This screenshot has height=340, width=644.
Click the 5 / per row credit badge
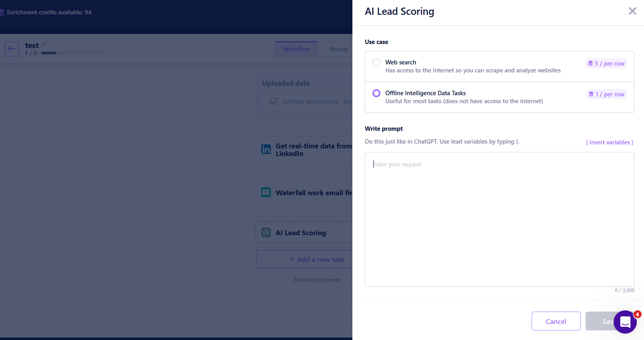pyautogui.click(x=606, y=63)
